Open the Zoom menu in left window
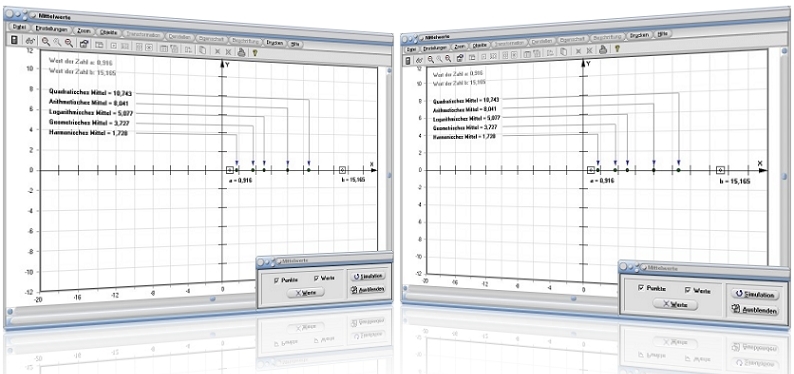 [84, 31]
